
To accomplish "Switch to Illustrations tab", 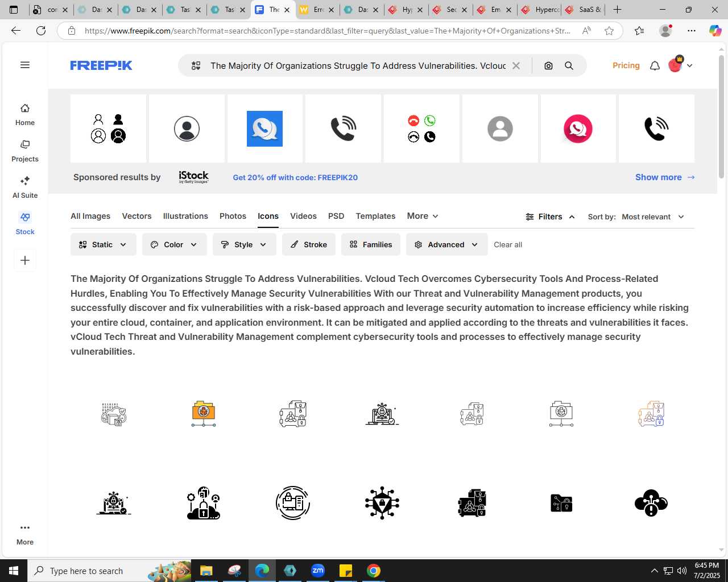I will [x=185, y=216].
